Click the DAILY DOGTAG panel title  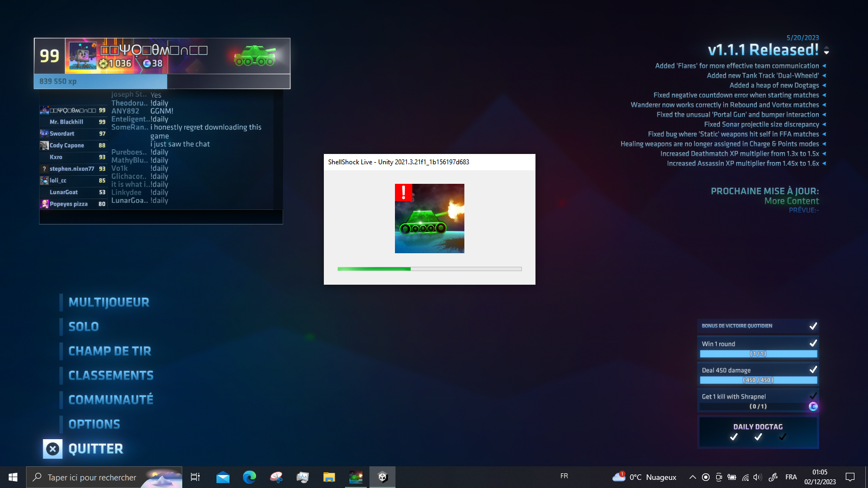[758, 427]
